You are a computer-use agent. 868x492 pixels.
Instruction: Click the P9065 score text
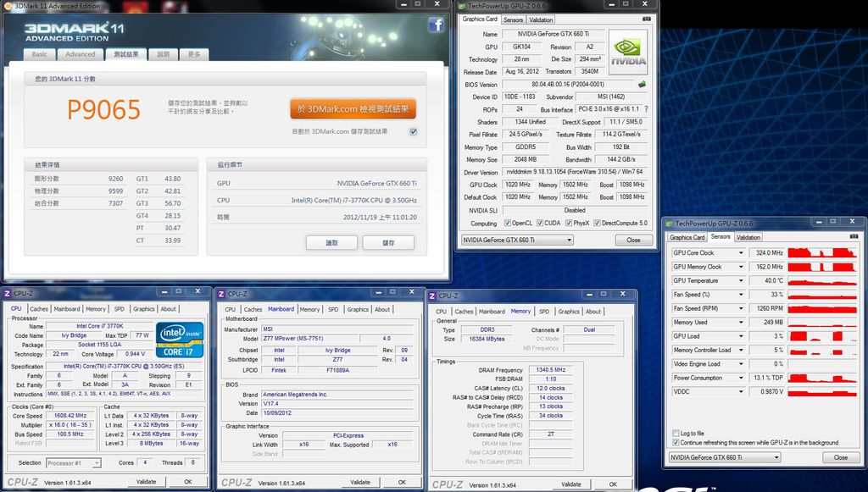tap(103, 109)
